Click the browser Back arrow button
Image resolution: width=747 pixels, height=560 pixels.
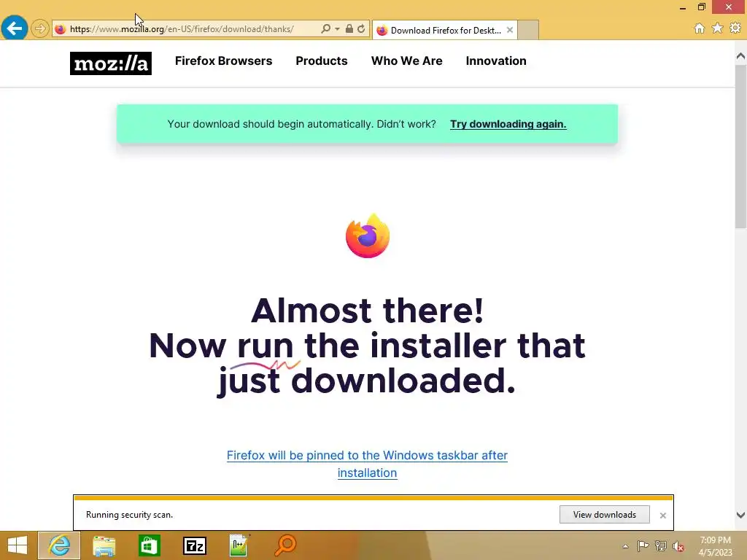[x=15, y=28]
